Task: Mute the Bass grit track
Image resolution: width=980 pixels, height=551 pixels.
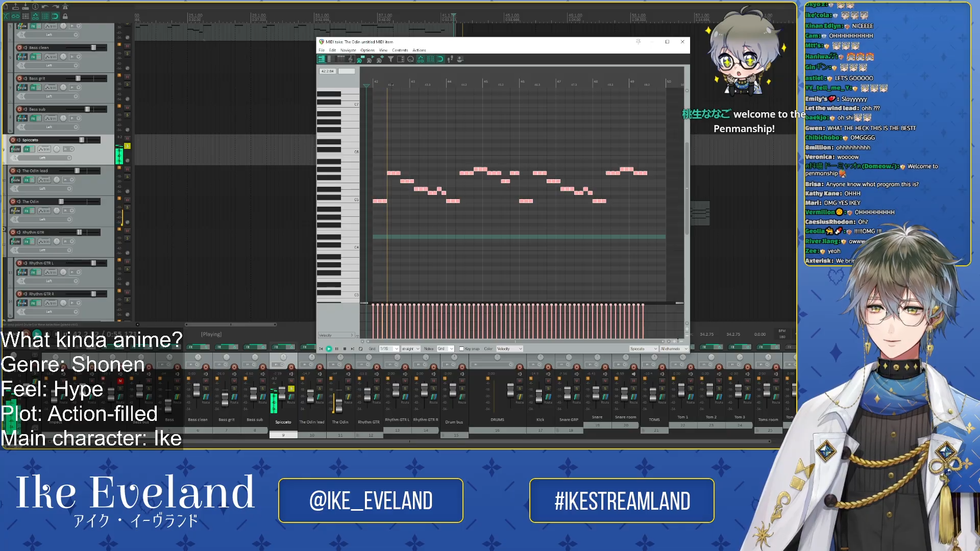Action: coord(127,78)
